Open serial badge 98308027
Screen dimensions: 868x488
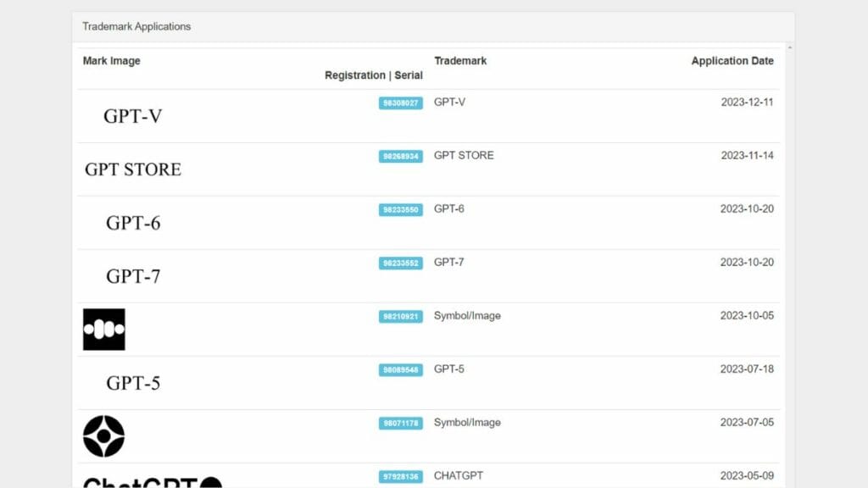401,103
